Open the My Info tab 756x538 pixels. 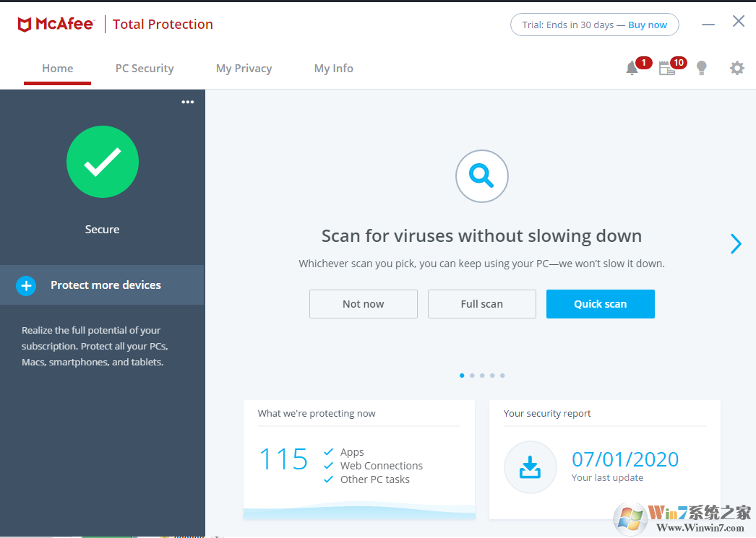pyautogui.click(x=334, y=69)
